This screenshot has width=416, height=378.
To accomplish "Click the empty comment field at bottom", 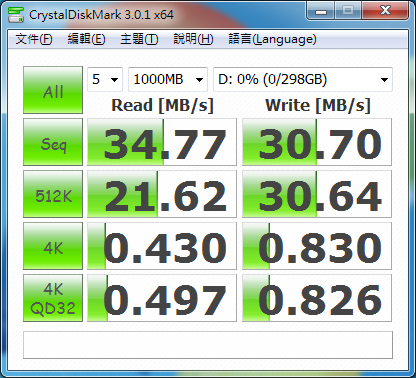I will 208,345.
